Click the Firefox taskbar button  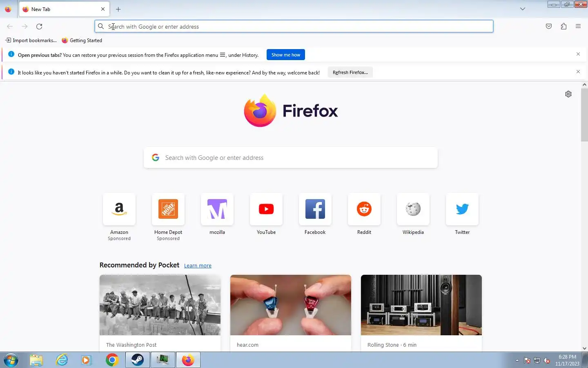coord(188,360)
